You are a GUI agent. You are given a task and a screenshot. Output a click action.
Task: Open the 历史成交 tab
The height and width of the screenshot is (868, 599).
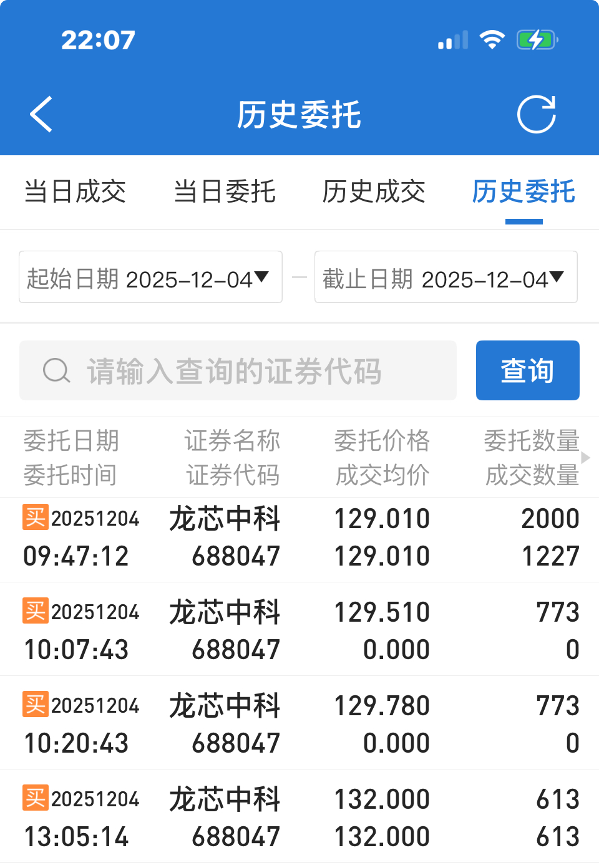tap(374, 191)
